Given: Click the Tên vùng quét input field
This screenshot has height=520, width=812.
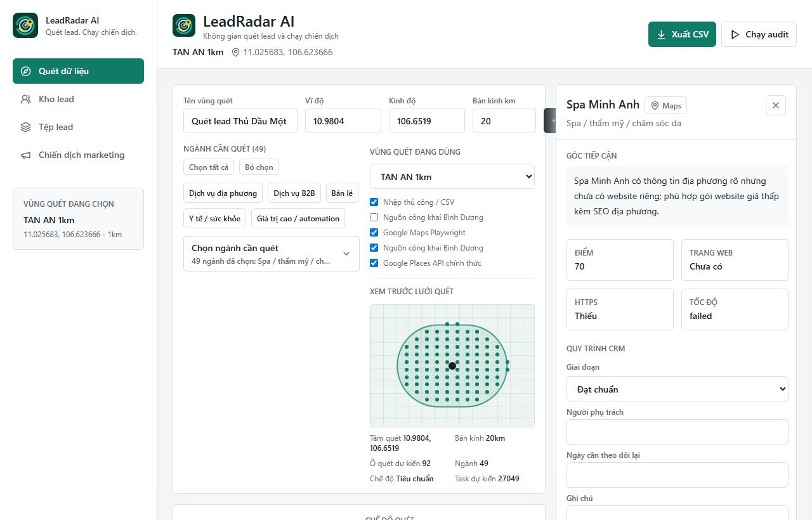Looking at the screenshot, I should point(240,120).
